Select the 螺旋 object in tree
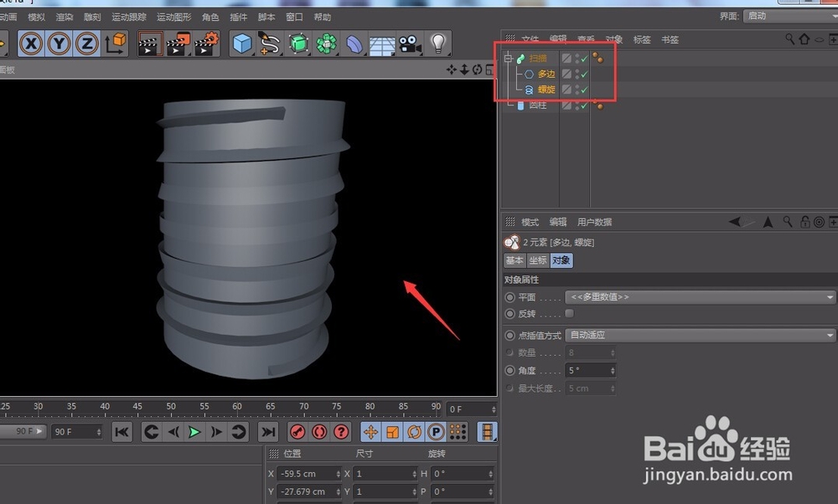This screenshot has height=504, width=838. tap(546, 90)
